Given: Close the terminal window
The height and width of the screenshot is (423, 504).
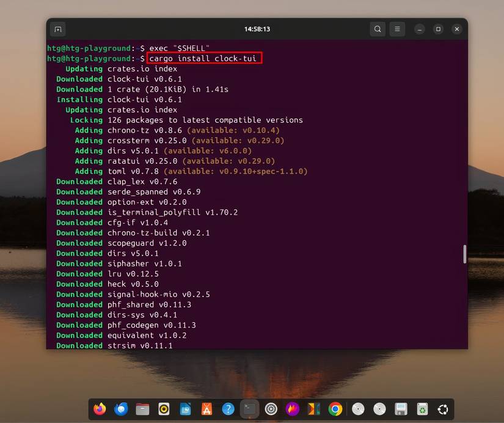Looking at the screenshot, I should pyautogui.click(x=457, y=29).
